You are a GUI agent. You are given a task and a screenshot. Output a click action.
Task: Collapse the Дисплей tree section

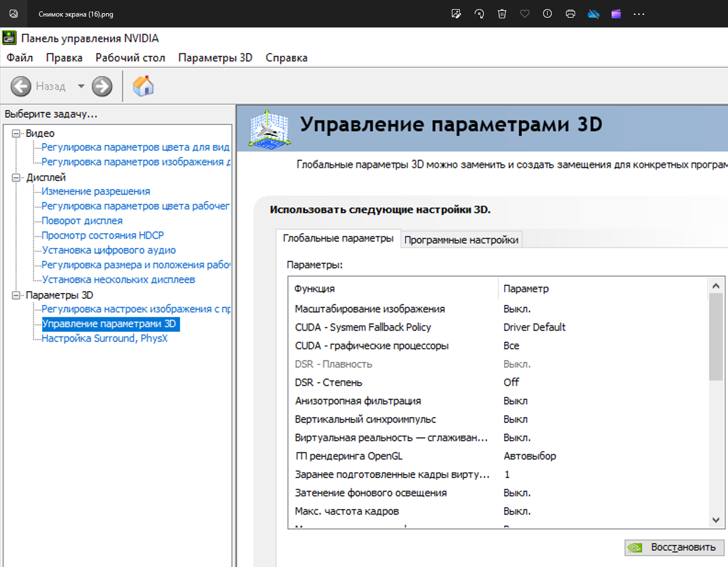[17, 178]
